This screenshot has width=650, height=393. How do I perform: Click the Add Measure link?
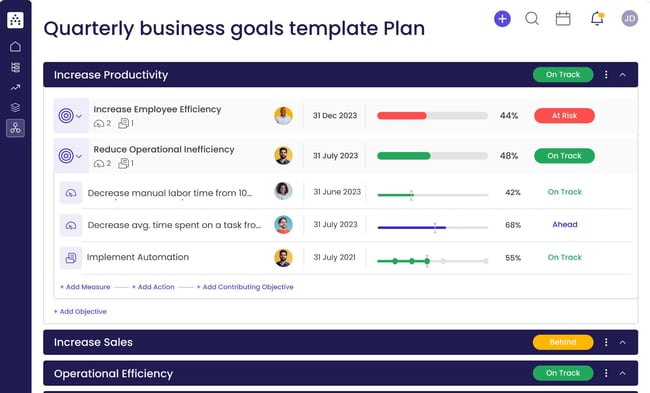pos(85,287)
